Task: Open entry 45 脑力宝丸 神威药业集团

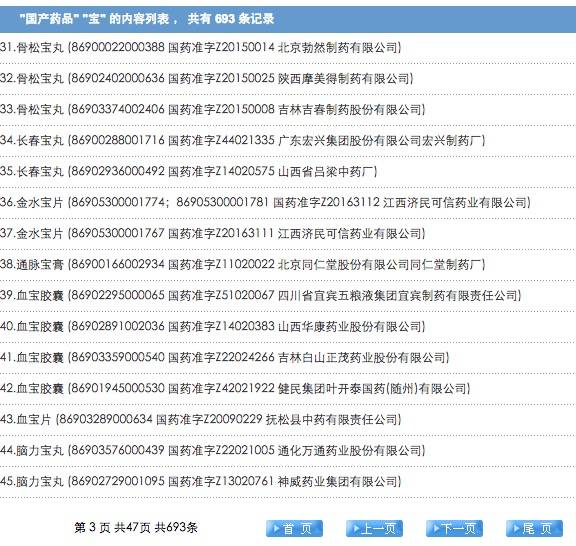Action: coord(201,481)
